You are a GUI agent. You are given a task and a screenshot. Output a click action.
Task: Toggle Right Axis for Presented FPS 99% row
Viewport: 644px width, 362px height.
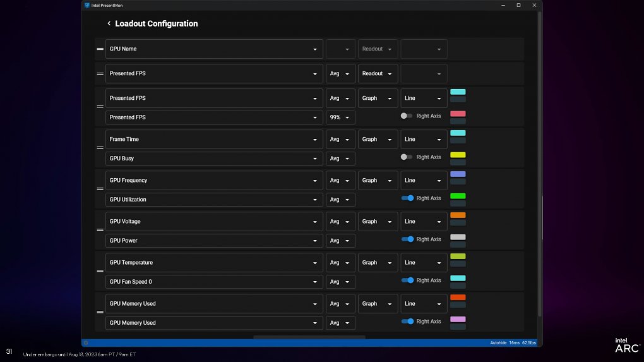(x=406, y=116)
